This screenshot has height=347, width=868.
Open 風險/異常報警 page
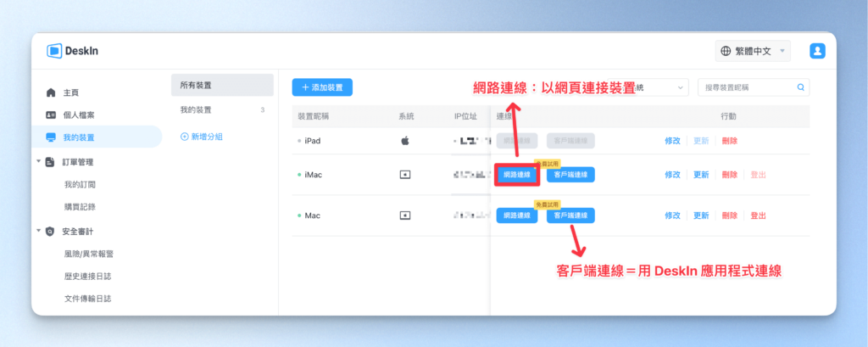[x=89, y=254]
